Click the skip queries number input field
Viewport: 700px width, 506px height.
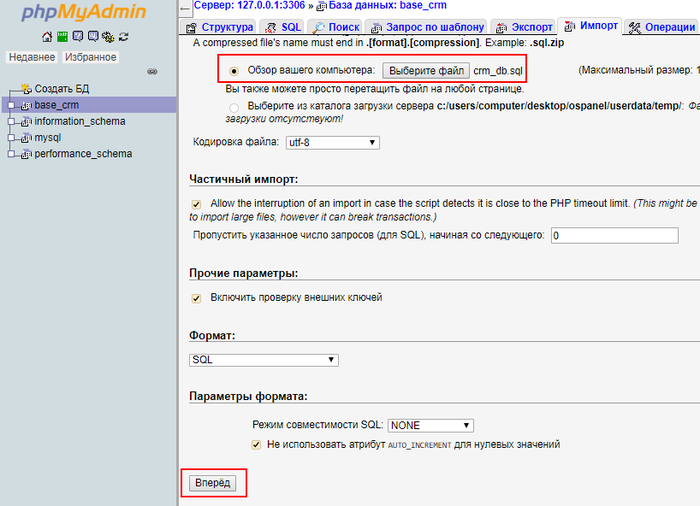614,235
